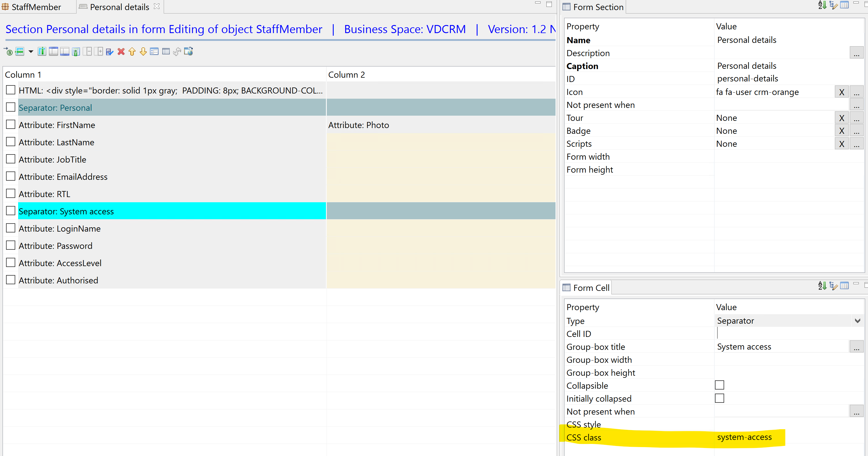Click the preview in browser globe icon
Screen dimensions: 868x456
tap(188, 51)
